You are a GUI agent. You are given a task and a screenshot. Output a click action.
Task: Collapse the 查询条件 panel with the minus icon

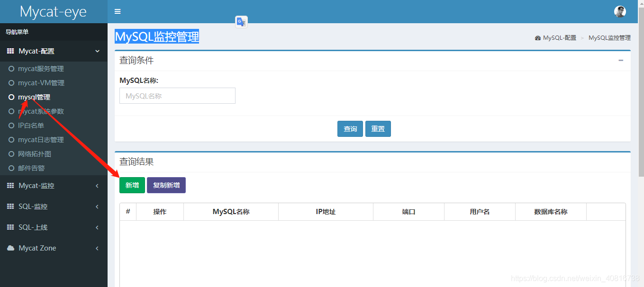621,60
